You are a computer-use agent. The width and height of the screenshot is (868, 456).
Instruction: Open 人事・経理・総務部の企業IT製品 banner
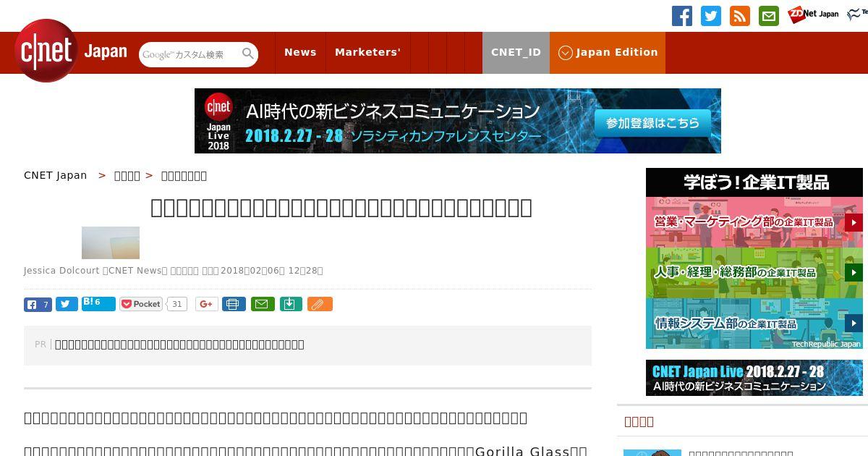click(x=754, y=273)
